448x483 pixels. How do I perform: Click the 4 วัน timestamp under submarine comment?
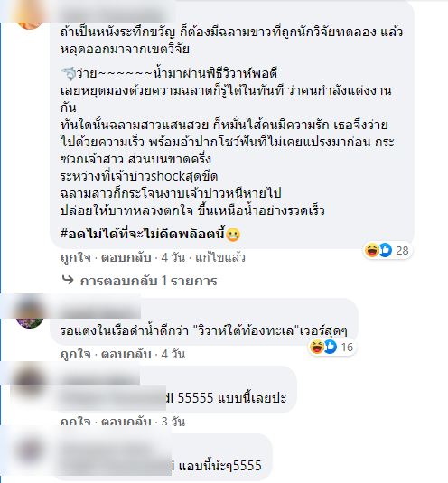[x=173, y=354]
